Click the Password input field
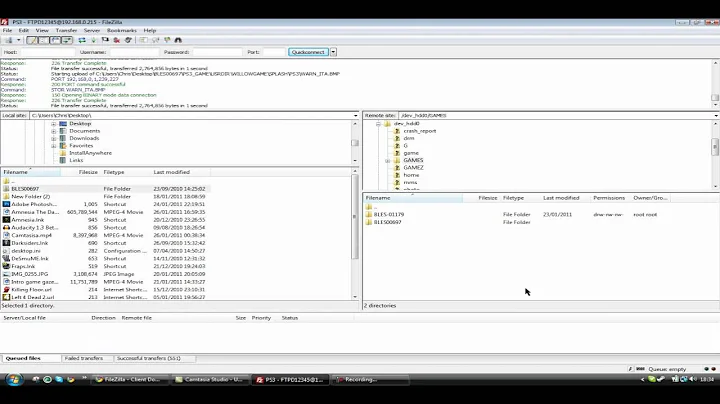The height and width of the screenshot is (404, 720). 217,52
